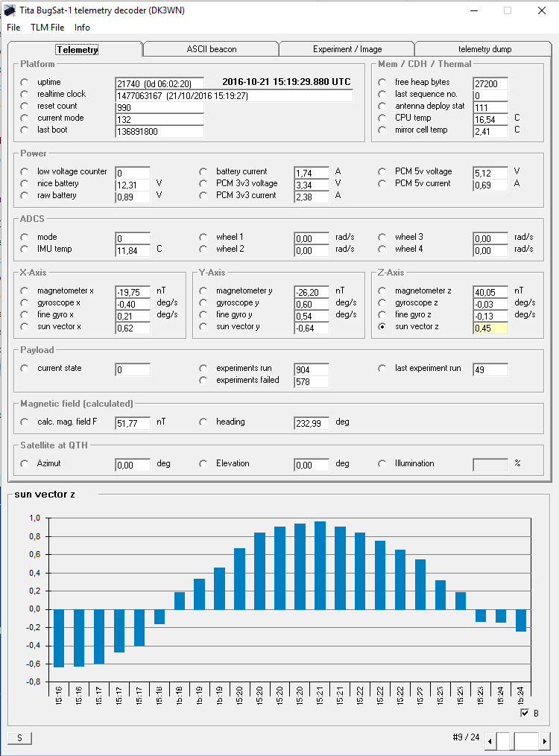Open the Info menu
559x756 pixels.
tap(82, 28)
